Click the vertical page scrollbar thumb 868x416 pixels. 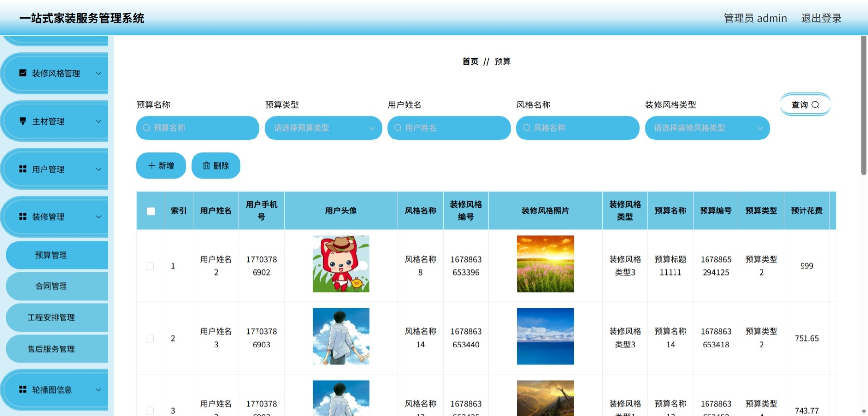[x=864, y=105]
